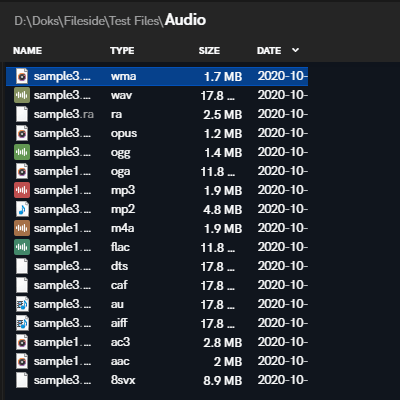Click the oga file icon
The width and height of the screenshot is (400, 400).
click(22, 171)
